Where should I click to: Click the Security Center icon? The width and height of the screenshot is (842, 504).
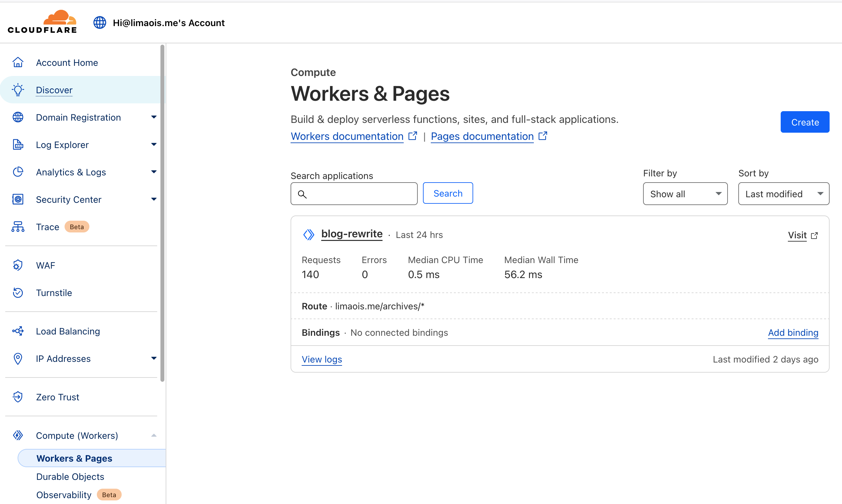pyautogui.click(x=18, y=200)
